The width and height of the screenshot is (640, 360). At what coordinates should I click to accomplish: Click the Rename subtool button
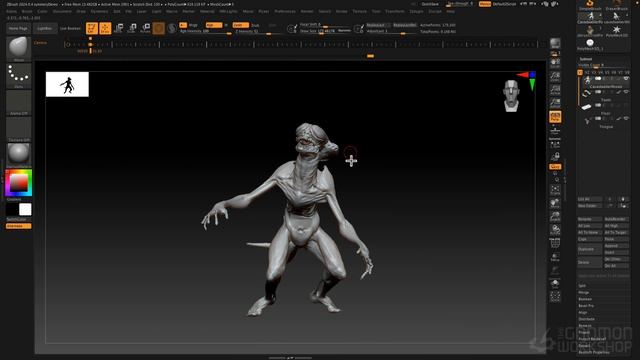tap(590, 219)
